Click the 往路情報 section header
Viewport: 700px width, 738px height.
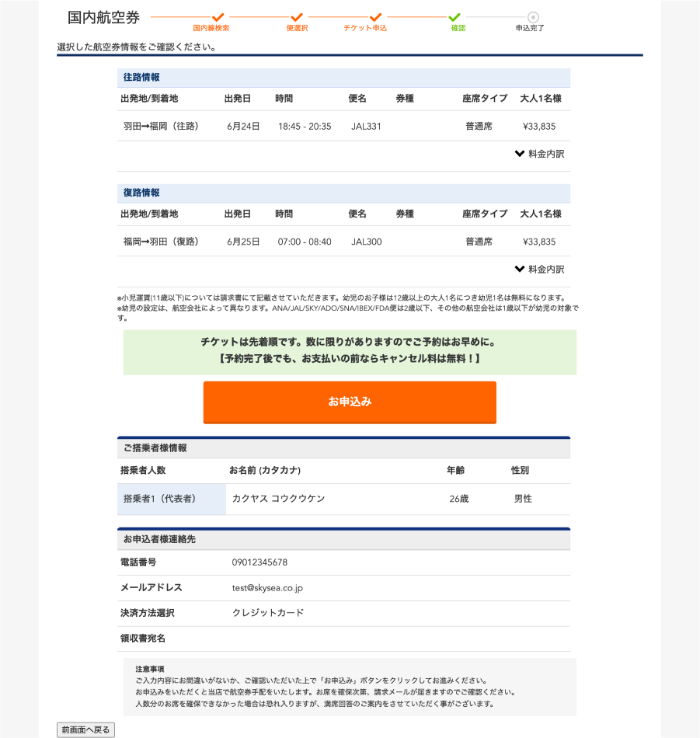click(x=141, y=78)
